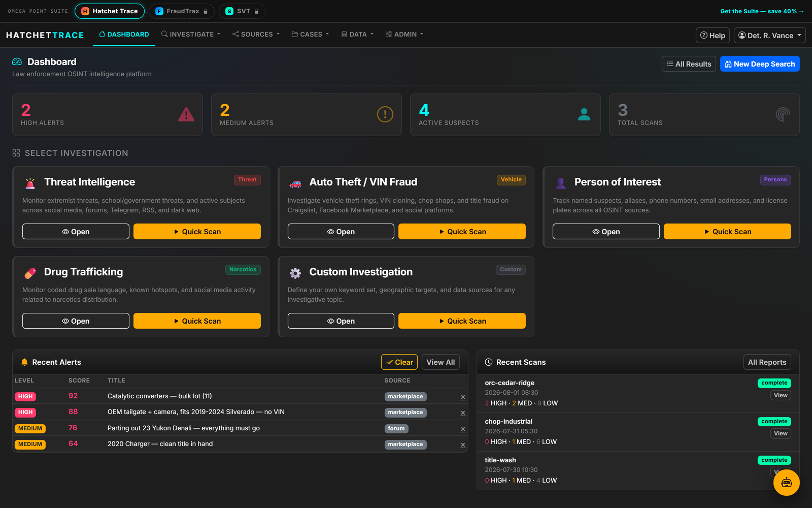Click the Recent Alerts bell icon
Image resolution: width=812 pixels, height=508 pixels.
click(24, 362)
